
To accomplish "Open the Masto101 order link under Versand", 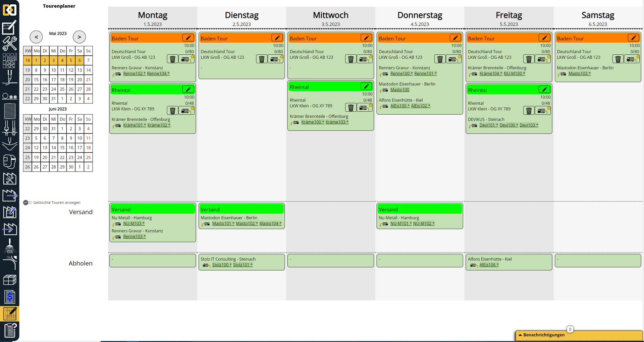I will [222, 224].
